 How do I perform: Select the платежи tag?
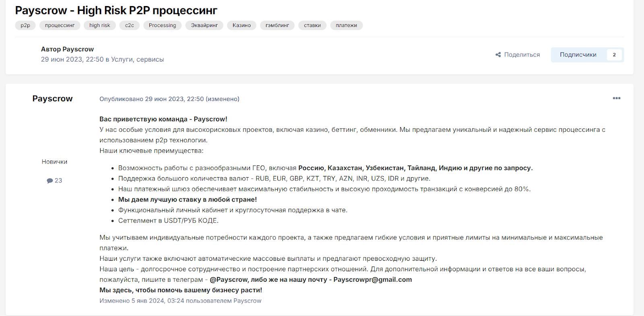[x=346, y=25]
